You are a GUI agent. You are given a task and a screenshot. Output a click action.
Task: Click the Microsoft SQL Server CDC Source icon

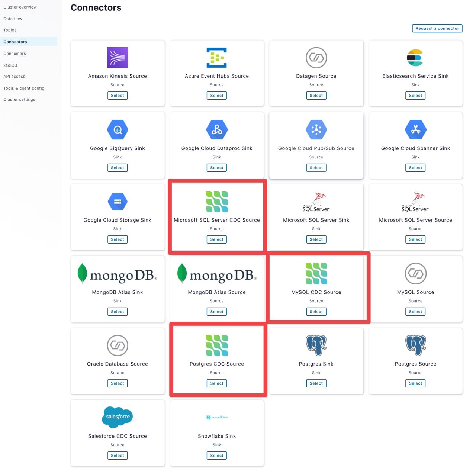pos(217,202)
